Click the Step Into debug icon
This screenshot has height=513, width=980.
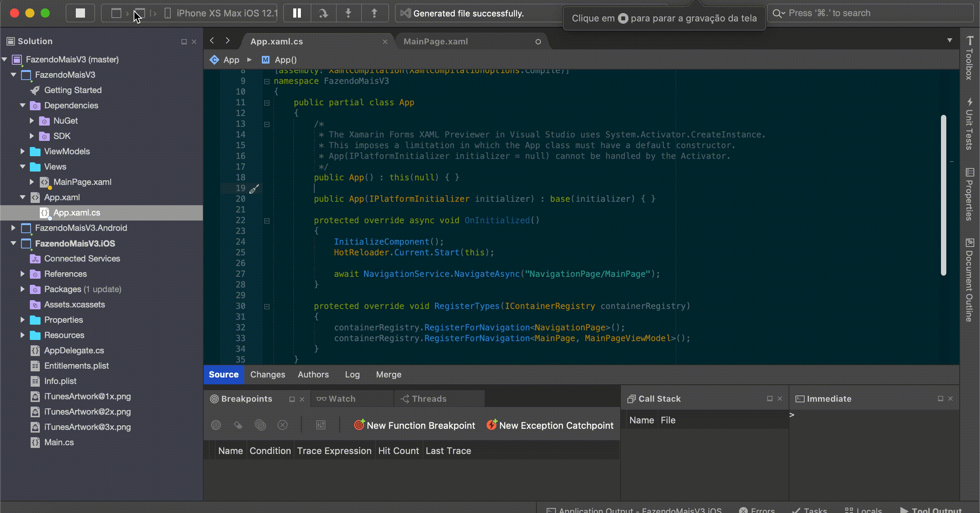[x=348, y=13]
